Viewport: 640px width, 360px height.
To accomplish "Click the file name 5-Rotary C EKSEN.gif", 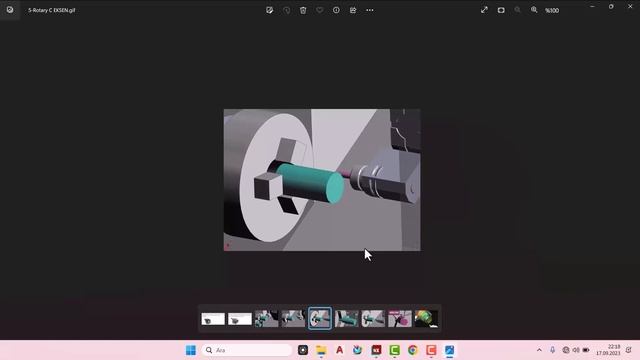I will click(52, 10).
